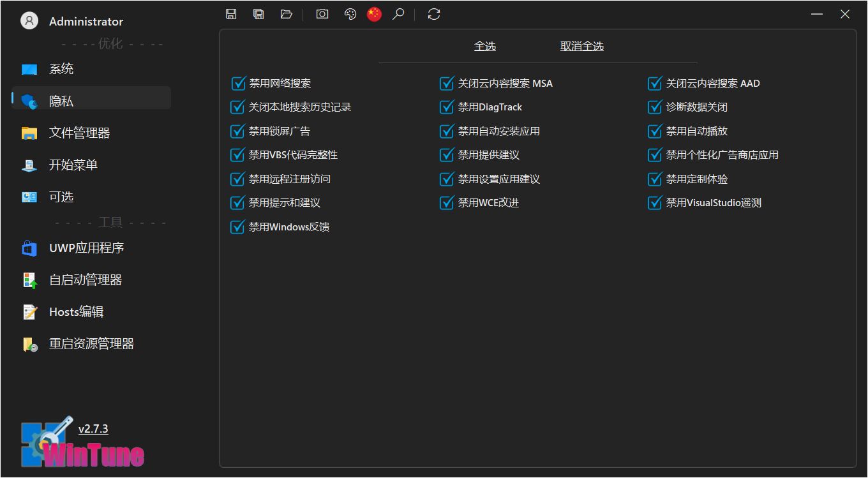Click the Save icon in toolbar
This screenshot has width=868, height=478.
(x=231, y=14)
